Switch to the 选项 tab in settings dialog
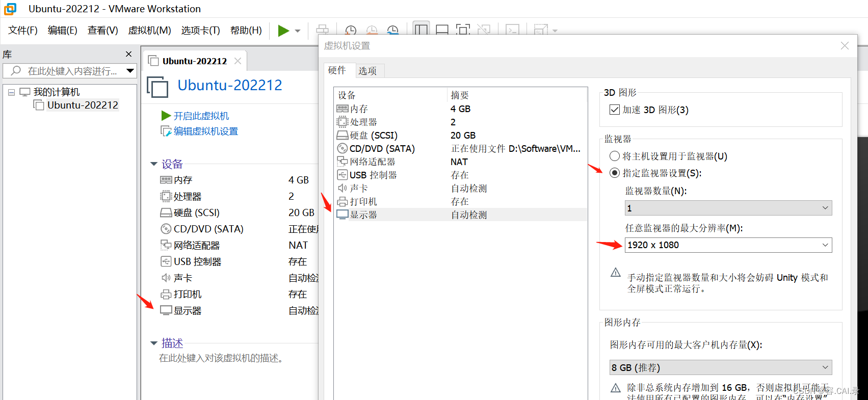868x400 pixels. point(367,71)
